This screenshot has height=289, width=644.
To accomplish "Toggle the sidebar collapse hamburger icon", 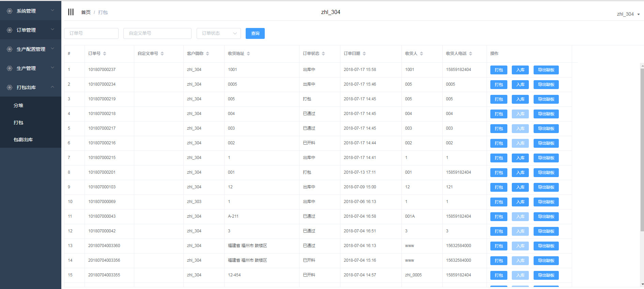I will 71,12.
